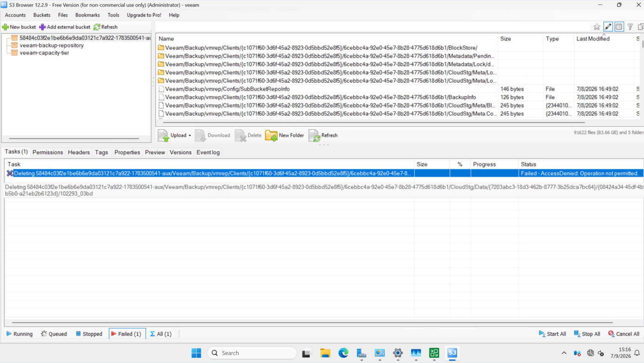Open the Tools menu
The height and width of the screenshot is (363, 644).
pyautogui.click(x=113, y=15)
